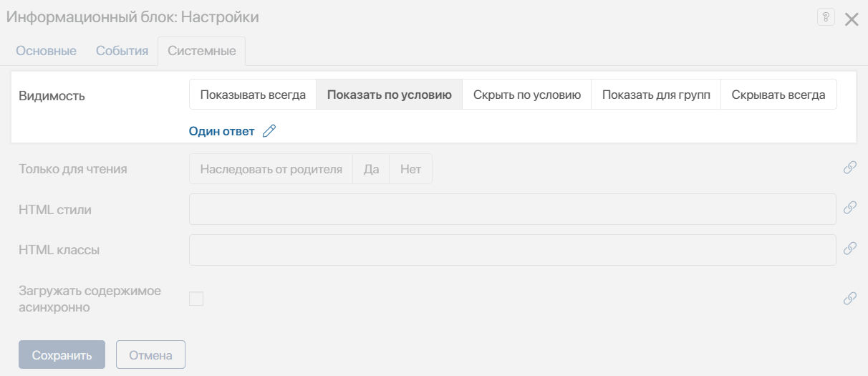Screen dimensions: 868x376
Task: Click link icon for Загружать содержимое асинхронно row
Action: tap(850, 299)
